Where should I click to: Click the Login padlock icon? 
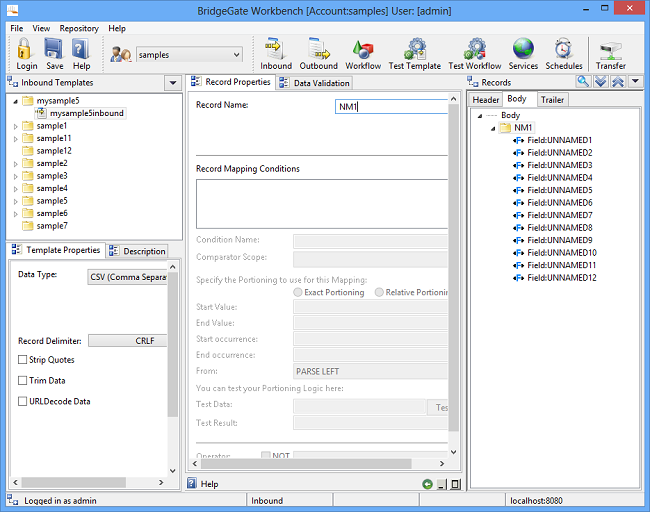pyautogui.click(x=24, y=49)
